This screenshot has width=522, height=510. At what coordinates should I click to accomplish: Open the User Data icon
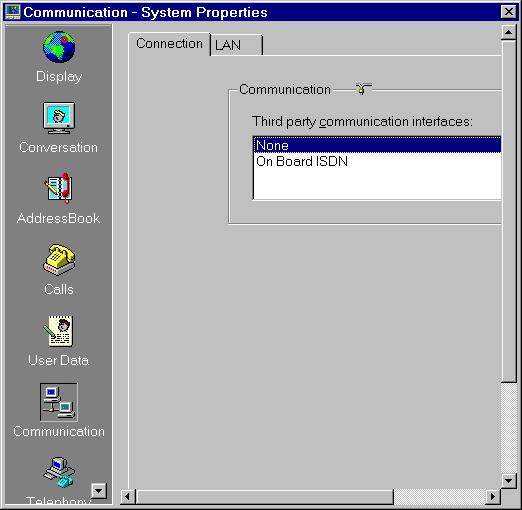pyautogui.click(x=58, y=331)
